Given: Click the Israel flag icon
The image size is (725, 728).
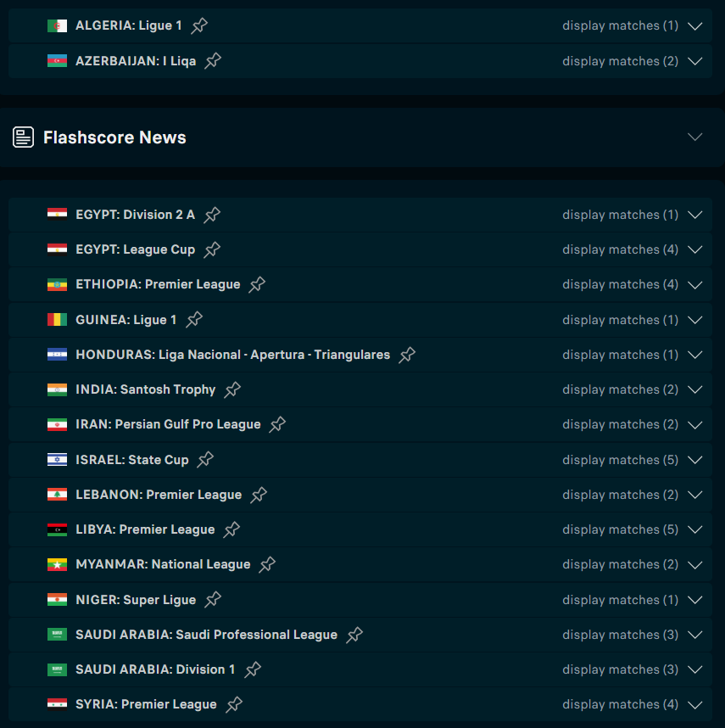Looking at the screenshot, I should click(x=57, y=460).
